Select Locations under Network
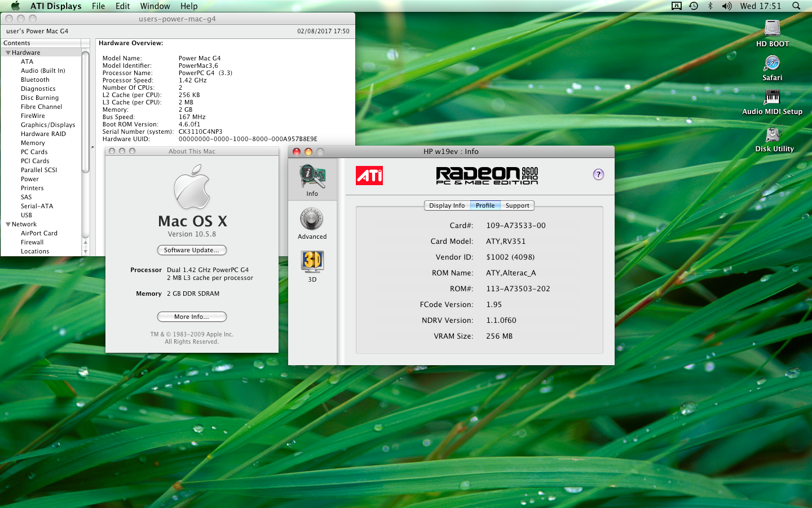Viewport: 812px width, 508px height. (x=35, y=251)
